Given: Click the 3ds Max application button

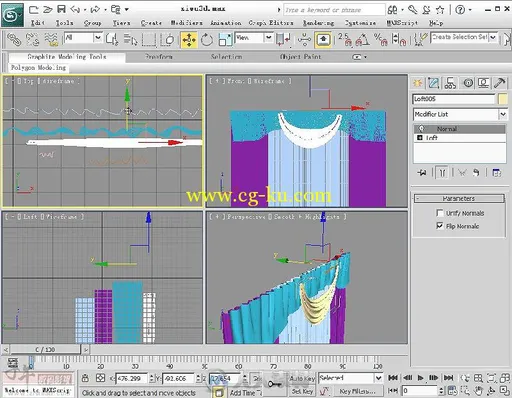Looking at the screenshot, I should (12, 15).
